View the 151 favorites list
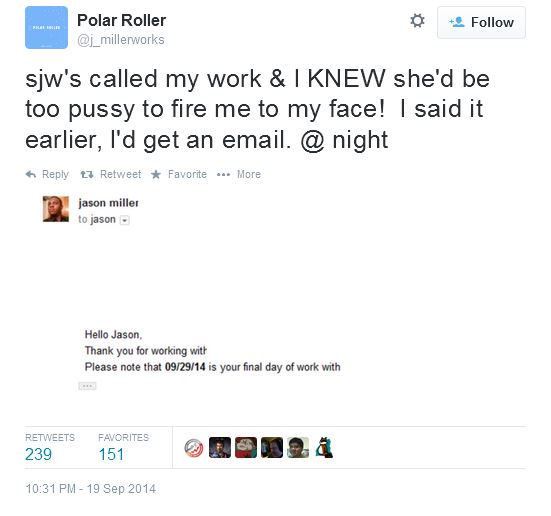Image resolution: width=551 pixels, height=516 pixels. click(x=123, y=447)
